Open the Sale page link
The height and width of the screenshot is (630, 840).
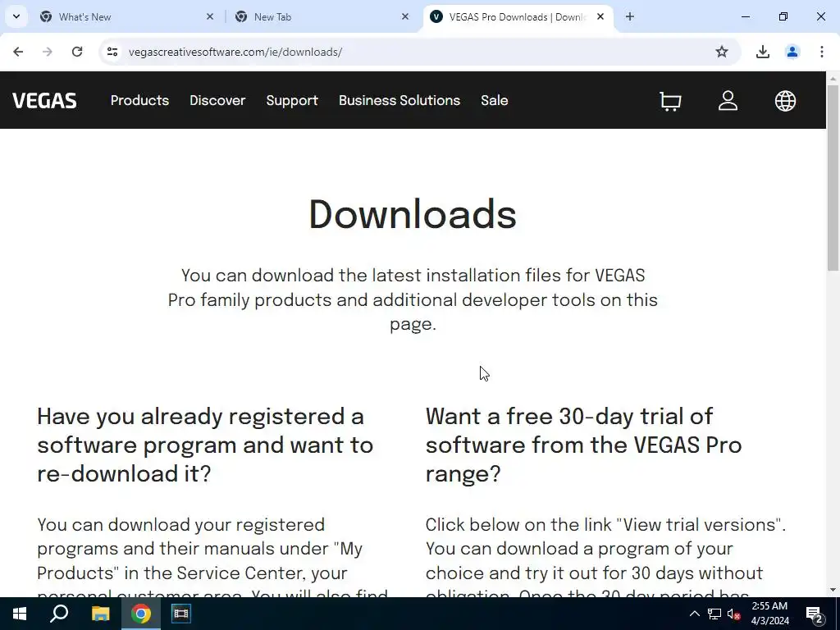point(495,100)
